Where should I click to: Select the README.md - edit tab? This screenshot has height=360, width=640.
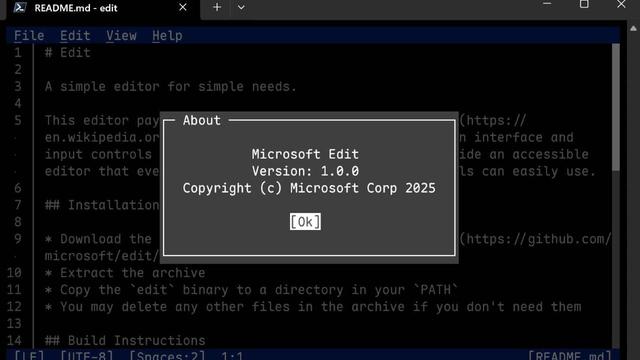[102, 8]
